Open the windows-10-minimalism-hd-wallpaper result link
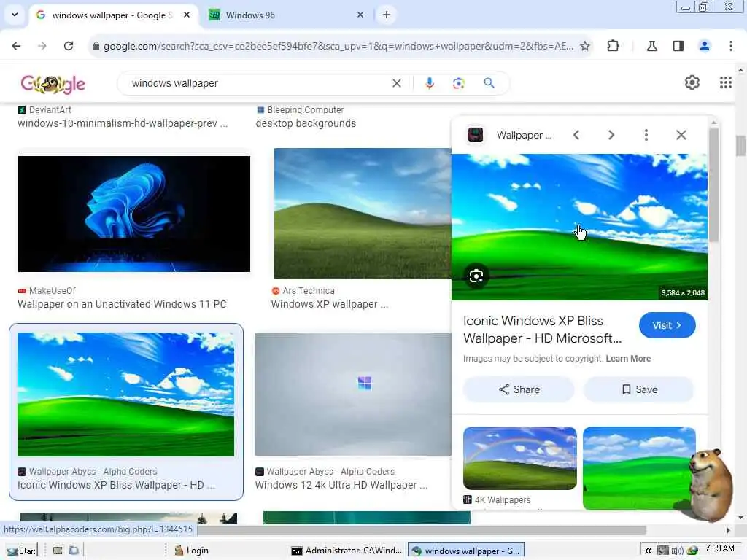This screenshot has width=747, height=560. [123, 123]
